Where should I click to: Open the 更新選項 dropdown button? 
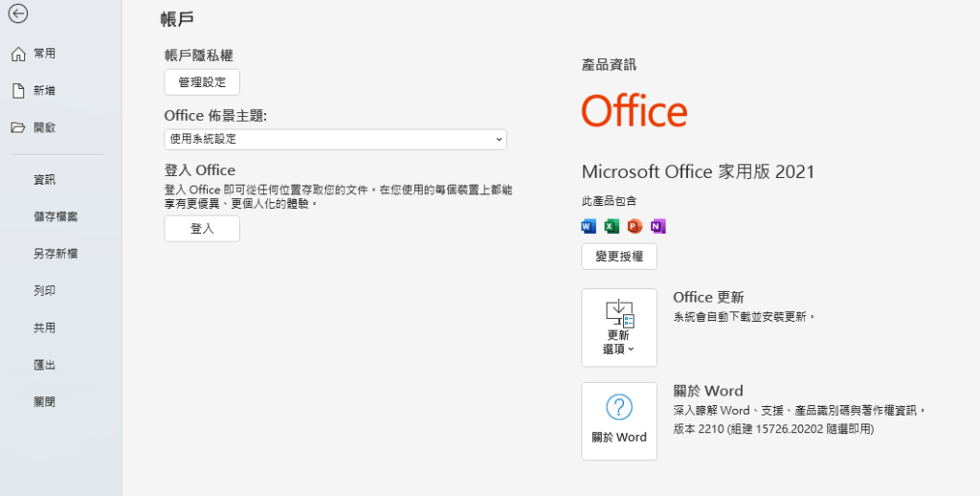pos(619,327)
